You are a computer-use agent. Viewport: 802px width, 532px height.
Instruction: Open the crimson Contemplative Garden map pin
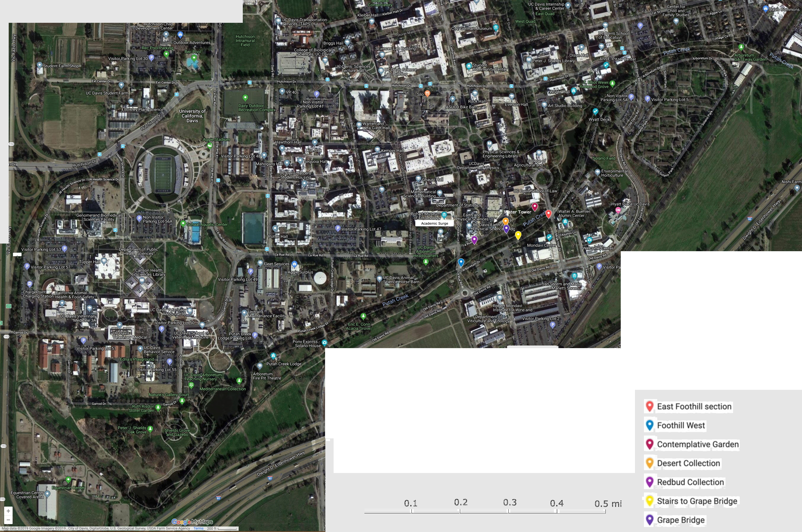tap(535, 206)
